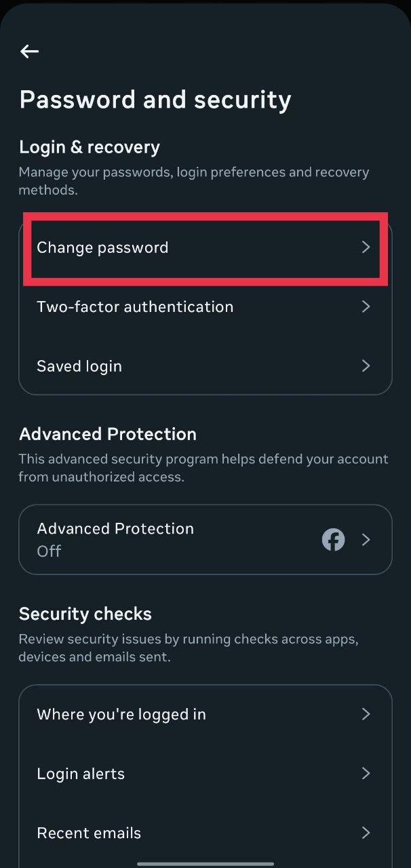
Task: Tap the Password and security title
Action: click(x=155, y=100)
